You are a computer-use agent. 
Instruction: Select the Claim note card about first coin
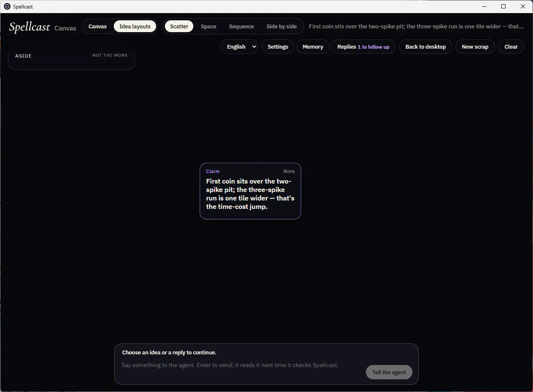coord(250,191)
